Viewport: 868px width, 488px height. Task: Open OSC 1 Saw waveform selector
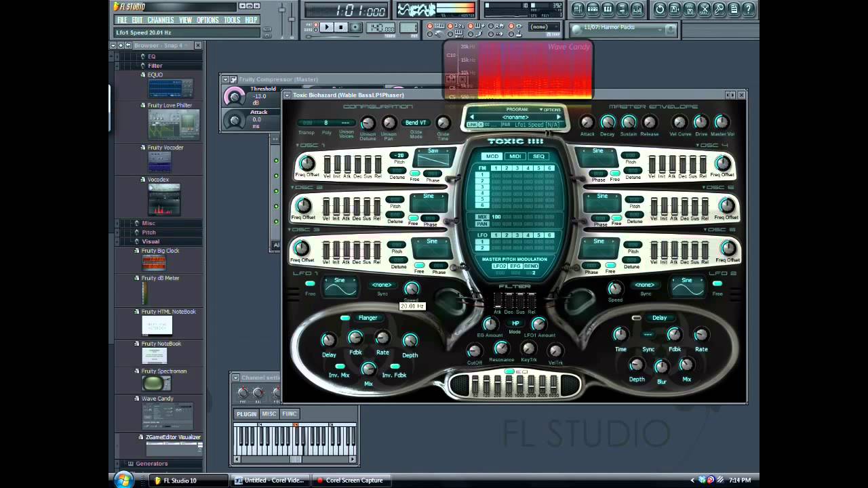433,157
